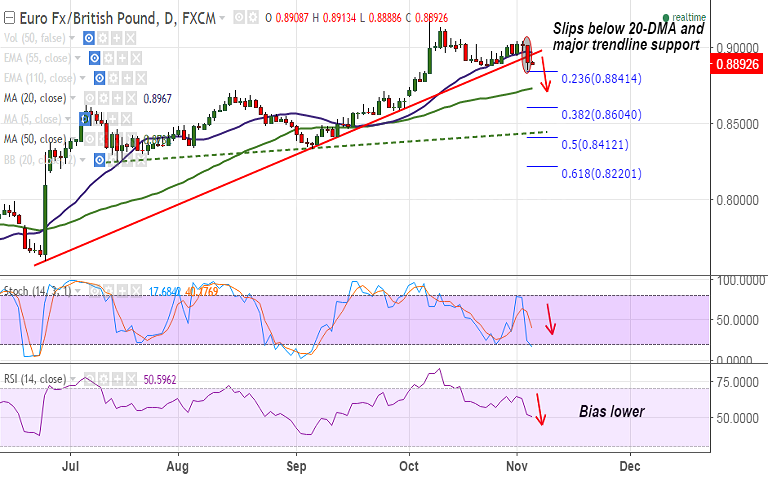The height and width of the screenshot is (480, 768).
Task: Collapse the chart legend with the minus box
Action: [x=9, y=18]
